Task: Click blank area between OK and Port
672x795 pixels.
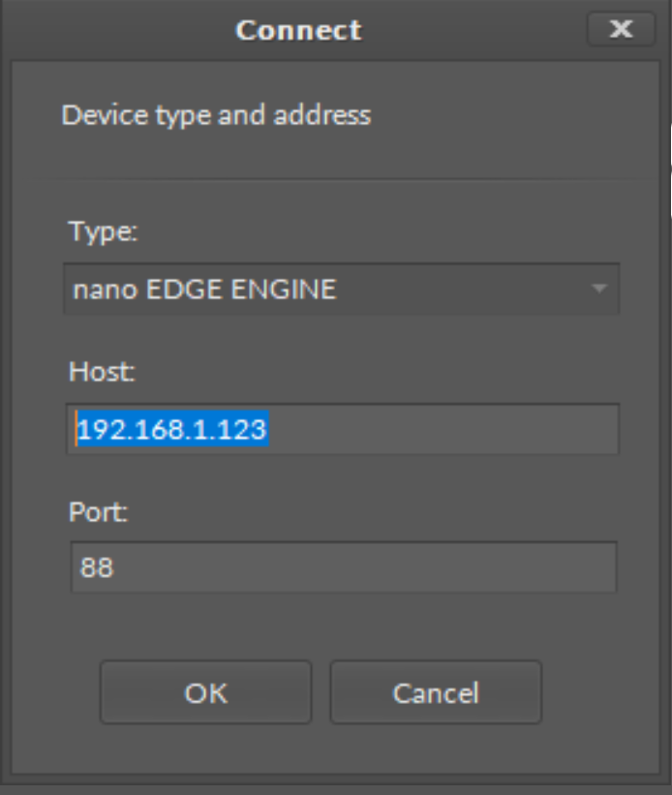Action: coord(339,627)
